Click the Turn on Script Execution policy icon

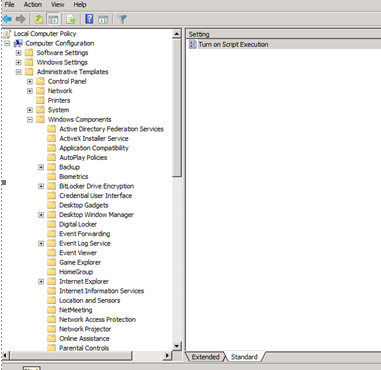click(192, 44)
